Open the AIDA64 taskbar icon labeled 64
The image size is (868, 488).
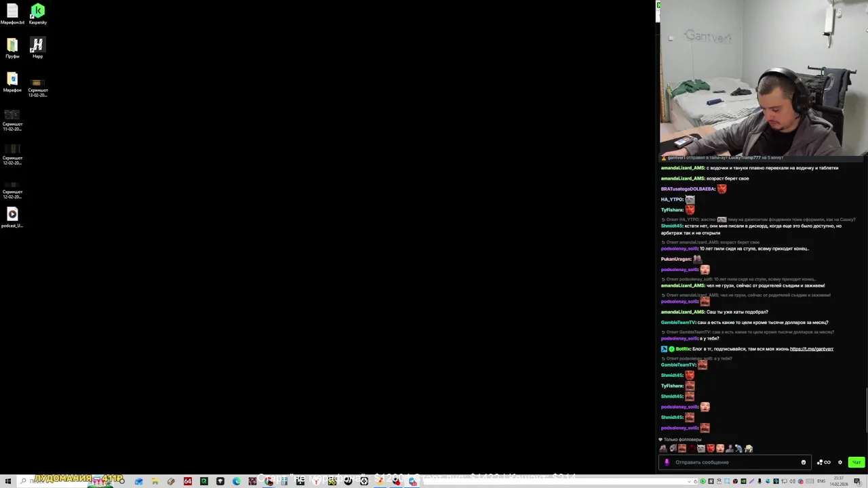pyautogui.click(x=188, y=481)
